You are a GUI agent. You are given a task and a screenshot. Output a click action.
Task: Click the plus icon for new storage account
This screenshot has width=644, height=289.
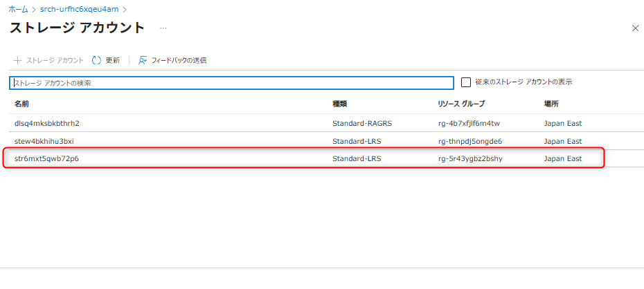(17, 61)
